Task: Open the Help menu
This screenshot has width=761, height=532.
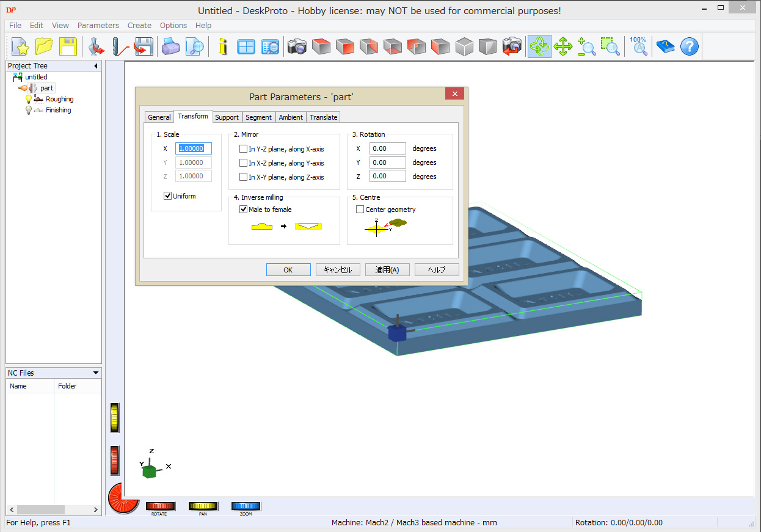Action: click(x=203, y=25)
